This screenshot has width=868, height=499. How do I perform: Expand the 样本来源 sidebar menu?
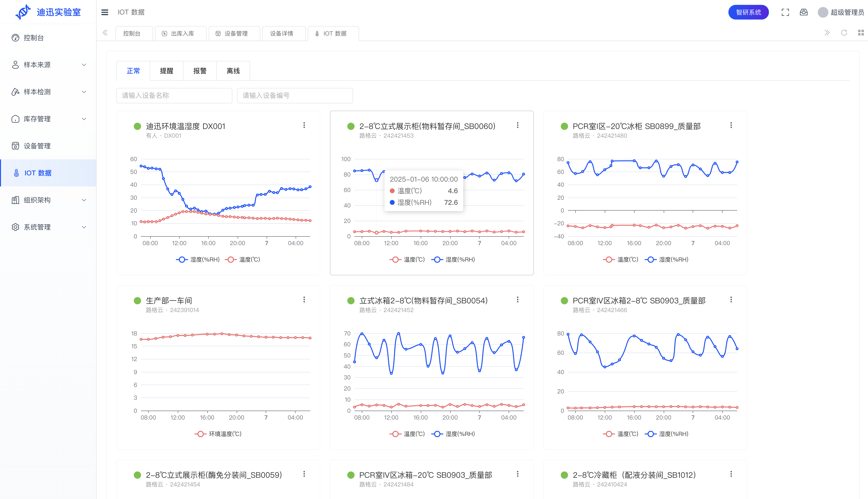[x=84, y=65]
